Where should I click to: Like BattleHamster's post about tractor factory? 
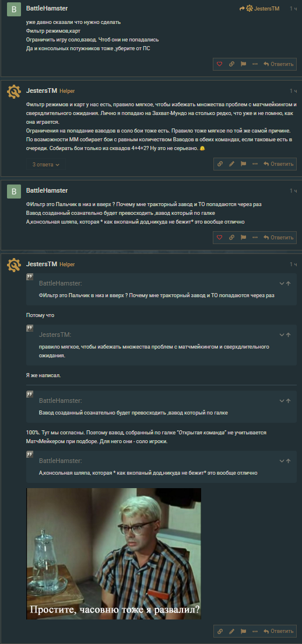point(220,238)
